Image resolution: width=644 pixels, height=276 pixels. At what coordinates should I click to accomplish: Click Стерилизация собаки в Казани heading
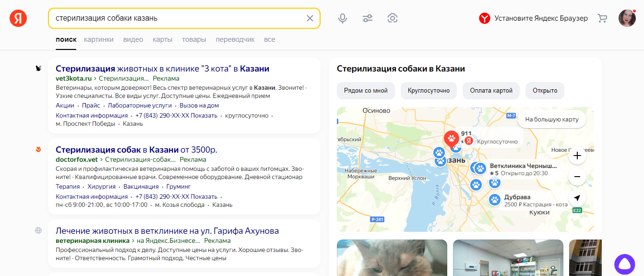tap(401, 69)
